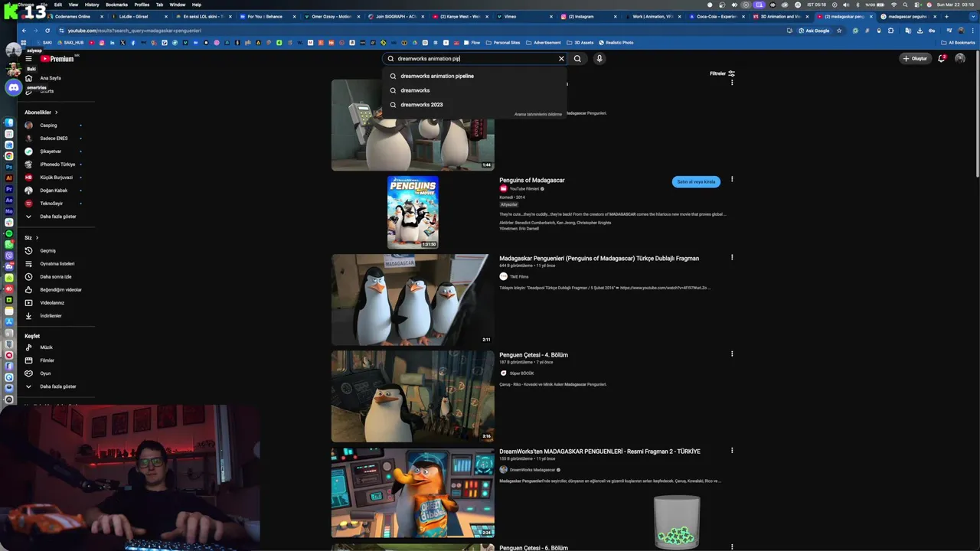980x551 pixels.
Task: Open Videolarınız in sidebar
Action: click(x=54, y=303)
